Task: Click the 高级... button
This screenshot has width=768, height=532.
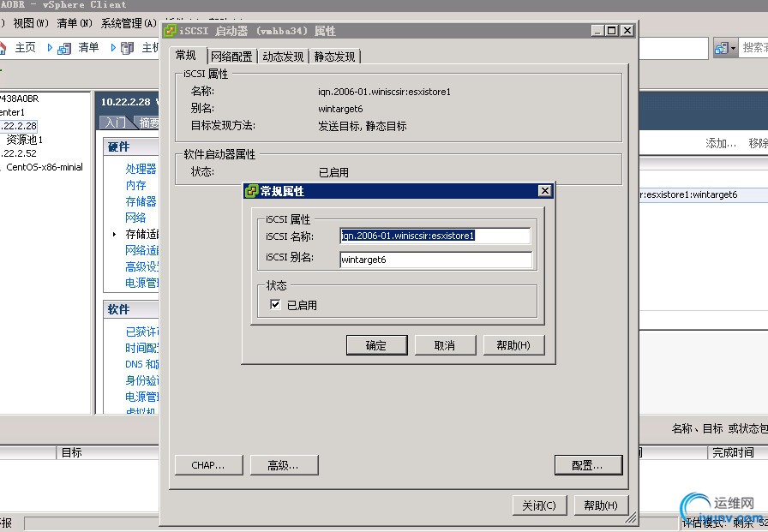Action: point(284,465)
